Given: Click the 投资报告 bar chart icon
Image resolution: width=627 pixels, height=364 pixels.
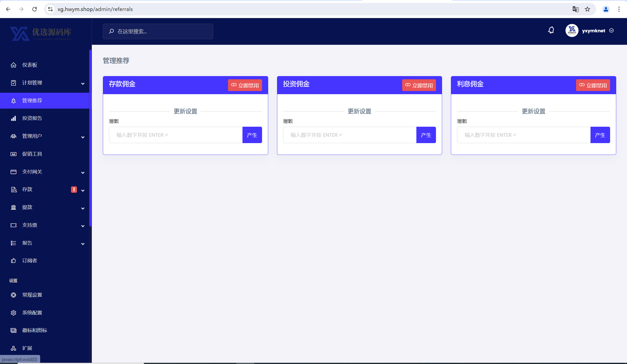Looking at the screenshot, I should click(13, 118).
